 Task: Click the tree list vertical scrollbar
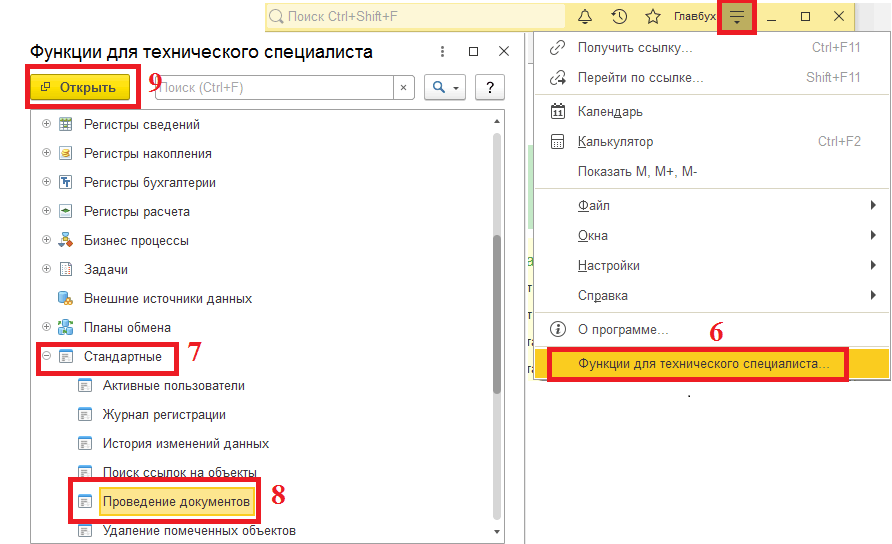(497, 315)
